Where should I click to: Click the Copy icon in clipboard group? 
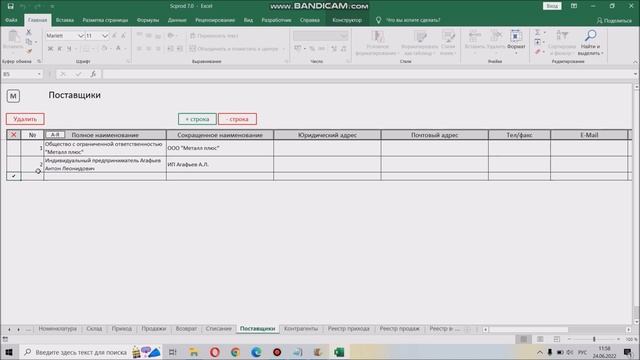29,42
